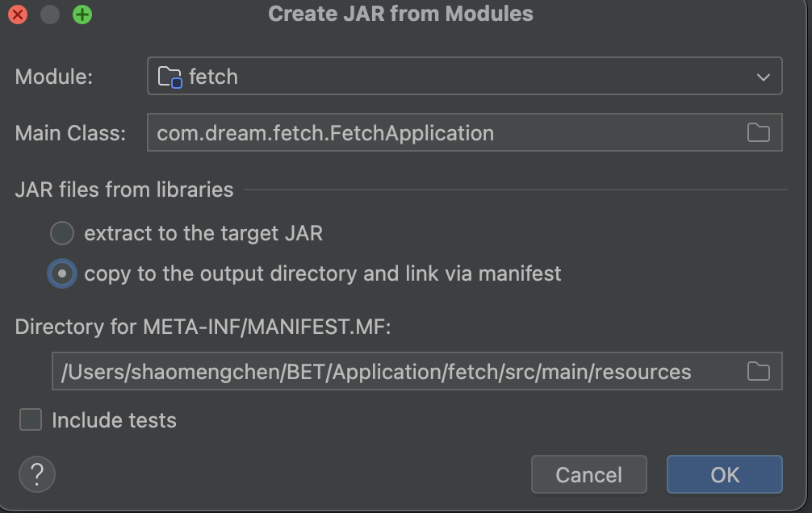812x513 pixels.
Task: Open folder browser for MANIFEST.MF directory
Action: tap(758, 371)
